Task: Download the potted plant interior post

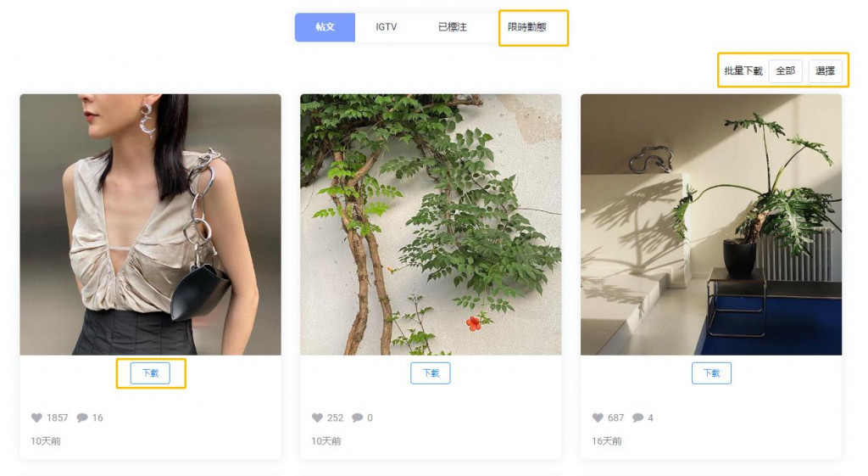Action: pos(711,373)
